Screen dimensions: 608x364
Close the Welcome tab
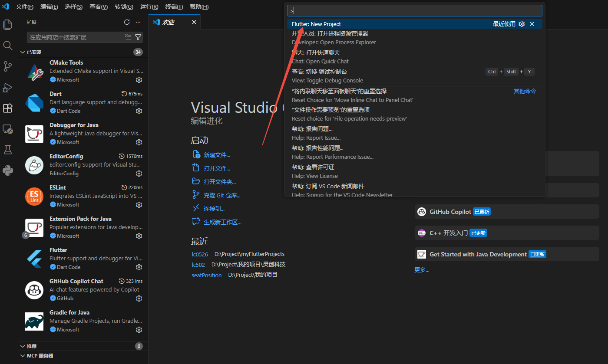point(194,22)
